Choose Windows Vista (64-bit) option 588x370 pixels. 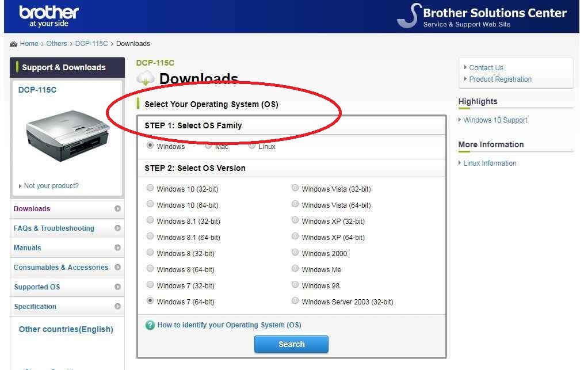click(295, 204)
